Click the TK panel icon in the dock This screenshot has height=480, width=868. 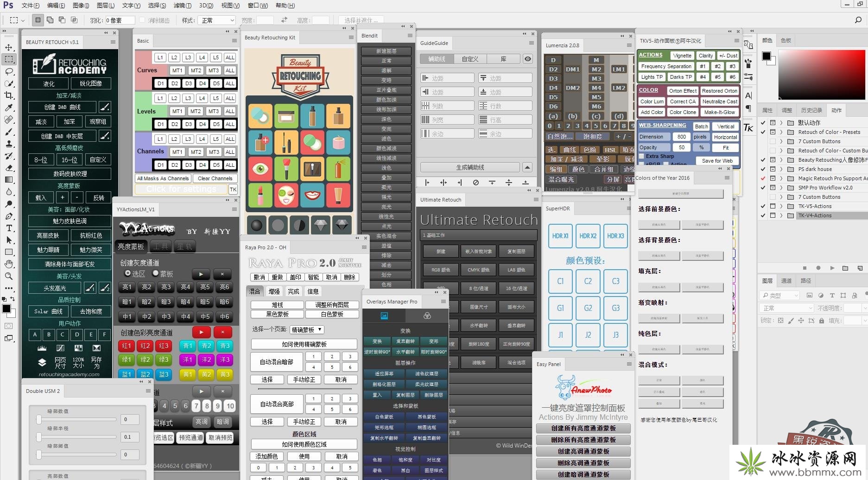(x=748, y=128)
